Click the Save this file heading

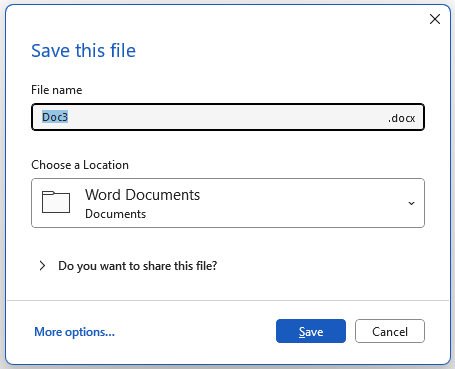(83, 51)
